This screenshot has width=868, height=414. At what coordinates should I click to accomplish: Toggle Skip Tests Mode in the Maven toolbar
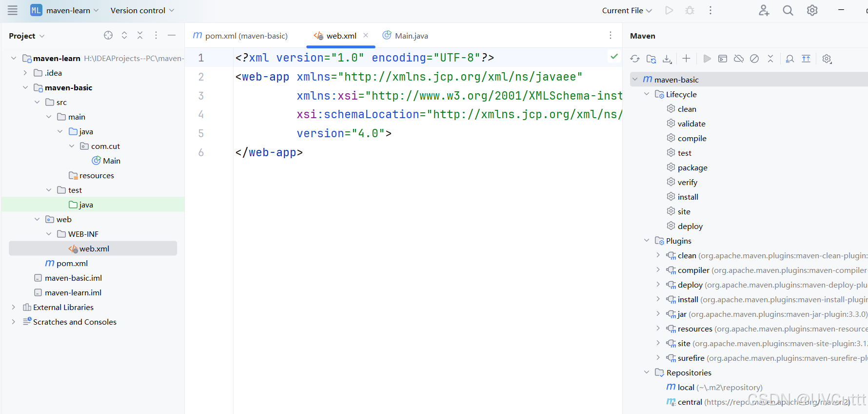(754, 59)
